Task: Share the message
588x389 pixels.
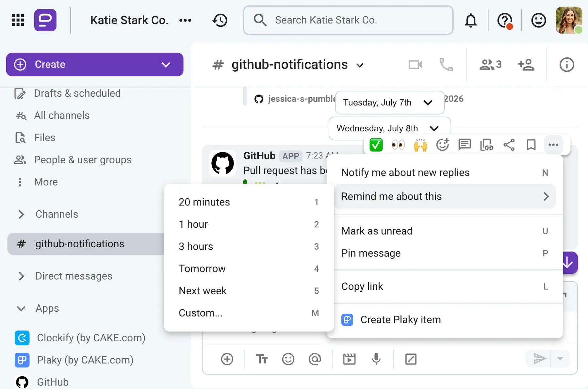Action: (x=509, y=145)
